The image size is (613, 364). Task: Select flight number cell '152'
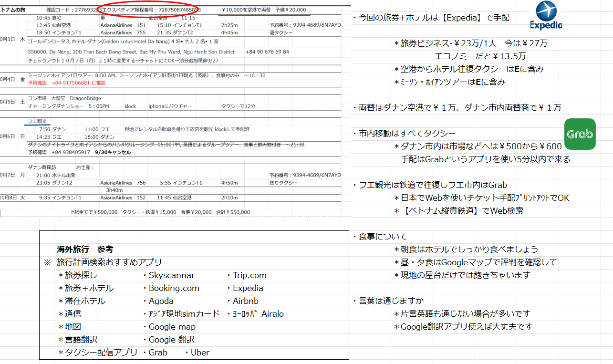[x=141, y=198]
